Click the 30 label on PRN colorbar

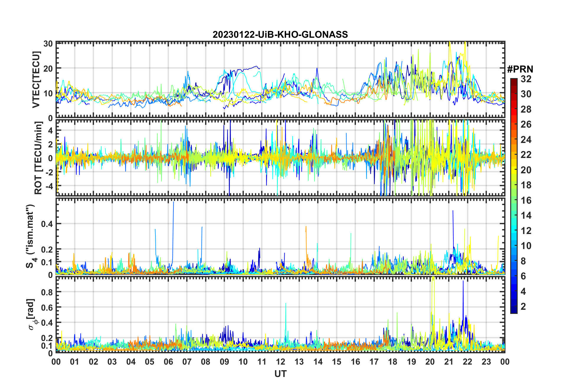tap(526, 94)
